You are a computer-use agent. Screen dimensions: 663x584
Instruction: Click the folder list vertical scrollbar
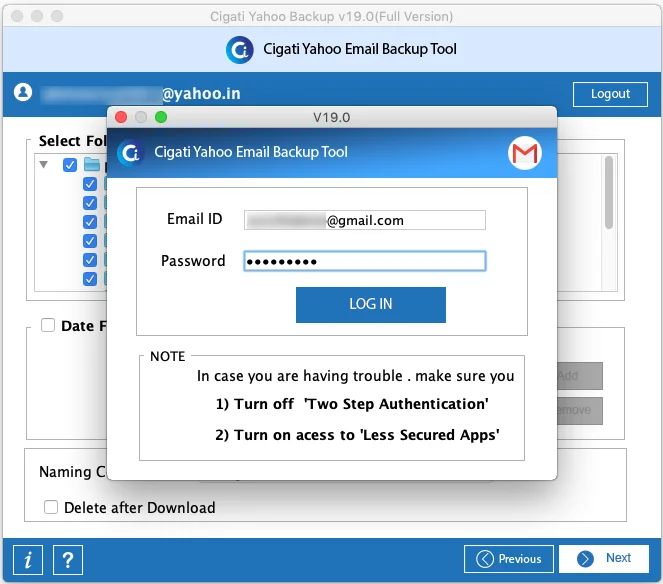608,192
